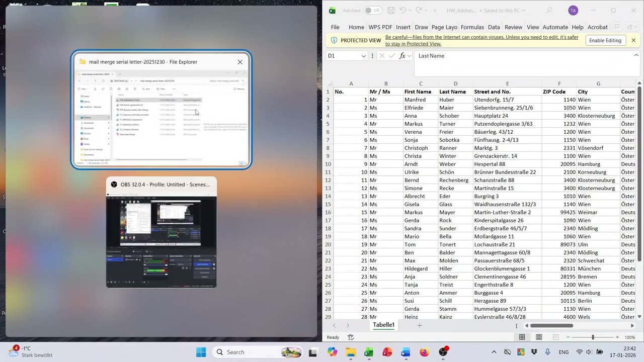Screen dimensions: 644x362
Task: Click the previous sheet navigation arrow
Action: [x=334, y=325]
